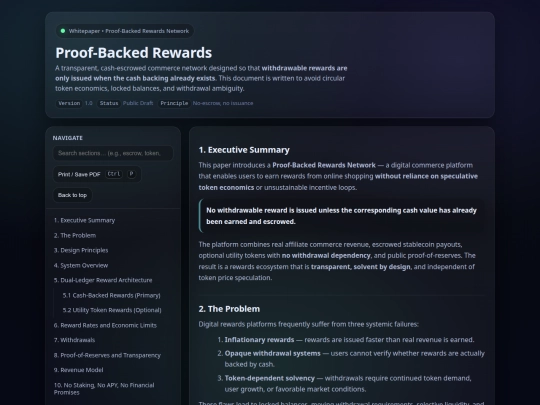Go to 2. The Problem section link
The image size is (540, 405).
click(x=75, y=236)
